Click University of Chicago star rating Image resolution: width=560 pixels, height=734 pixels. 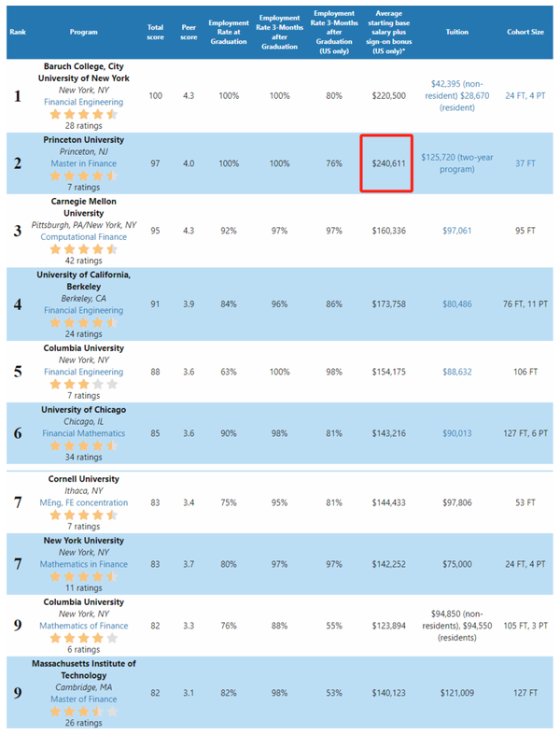click(x=84, y=445)
